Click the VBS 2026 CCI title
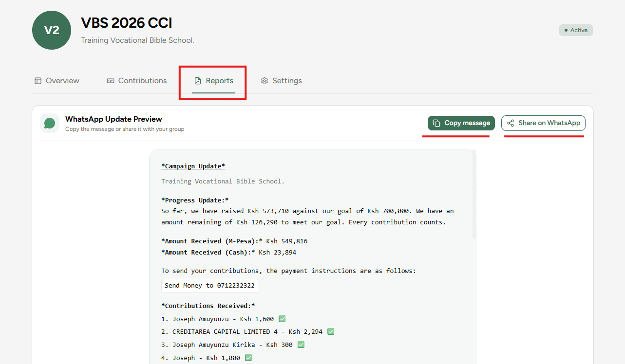 click(x=126, y=23)
